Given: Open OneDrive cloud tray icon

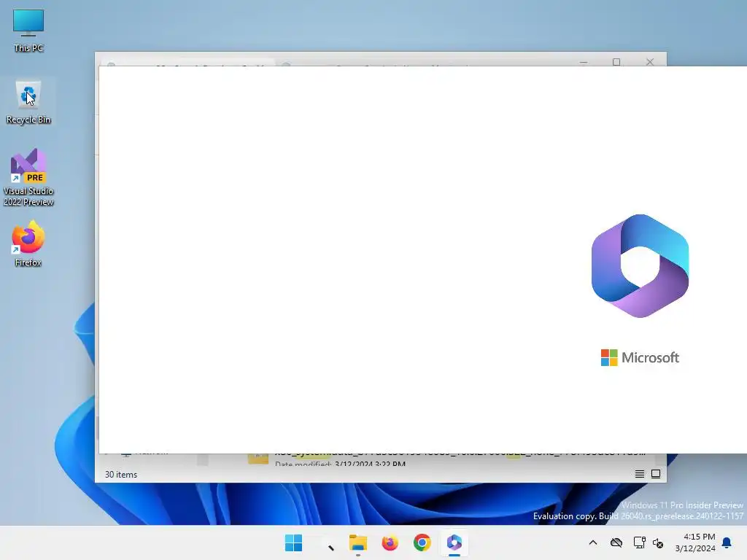Looking at the screenshot, I should (x=616, y=542).
